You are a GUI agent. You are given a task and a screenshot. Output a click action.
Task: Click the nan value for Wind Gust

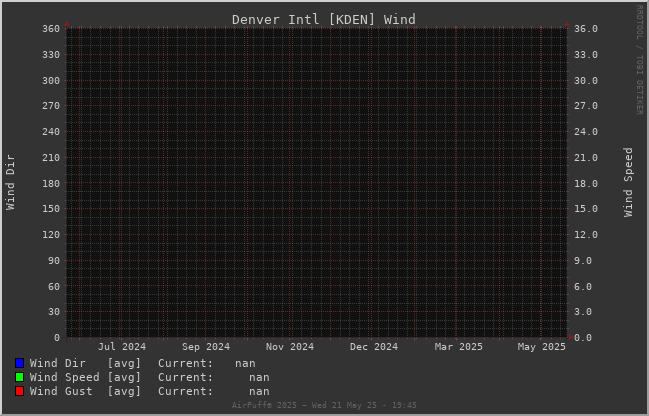[259, 391]
